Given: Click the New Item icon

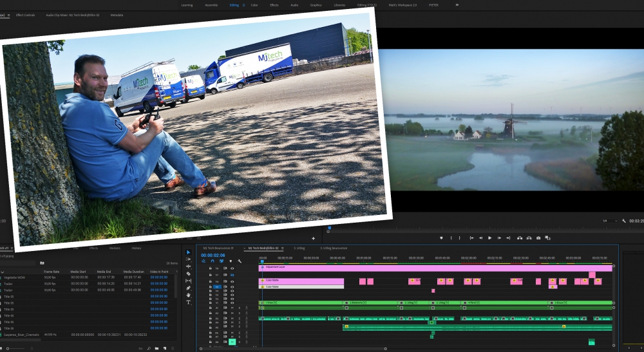Looking at the screenshot, I should point(165,348).
